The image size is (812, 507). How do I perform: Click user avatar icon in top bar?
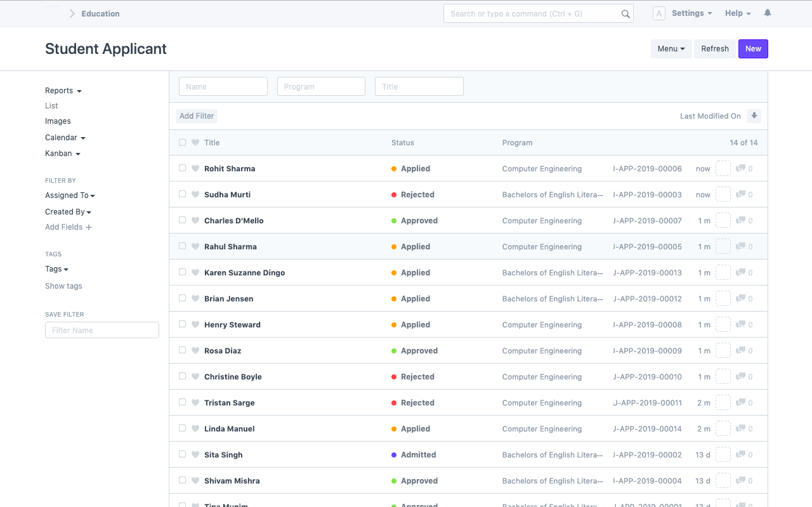point(659,13)
